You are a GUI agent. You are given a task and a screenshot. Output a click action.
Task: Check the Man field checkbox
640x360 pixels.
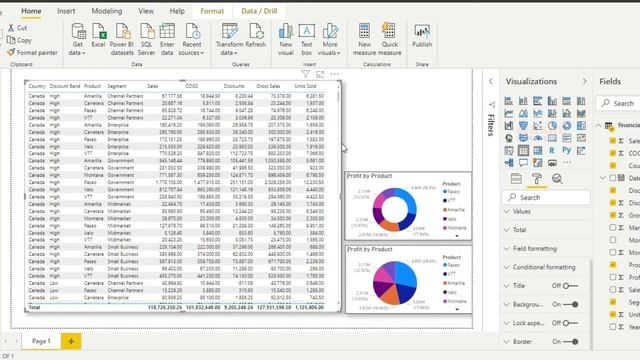(613, 227)
